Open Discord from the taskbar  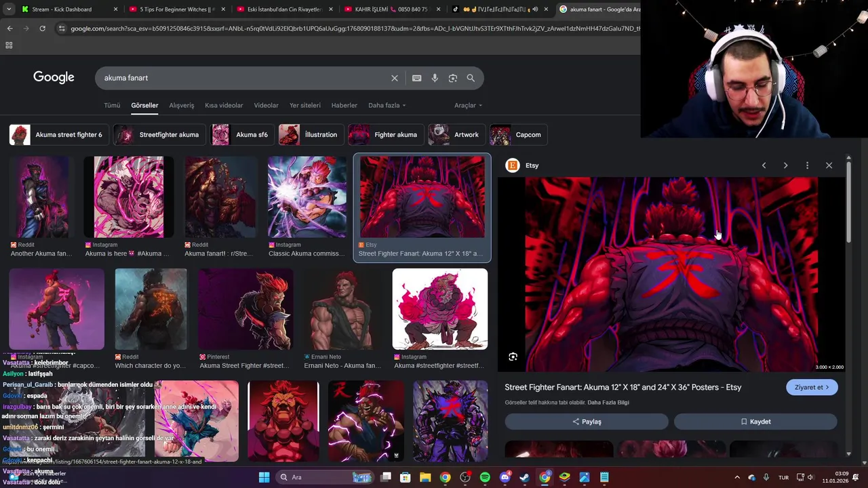click(x=505, y=477)
